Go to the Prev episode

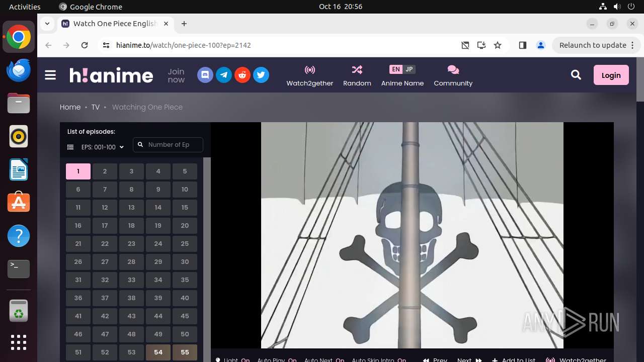tap(435, 360)
